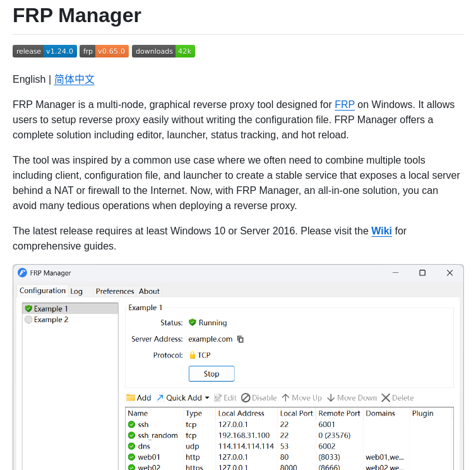This screenshot has height=470, width=476.
Task: Click the Quick Add arrow icon
Action: point(160,398)
